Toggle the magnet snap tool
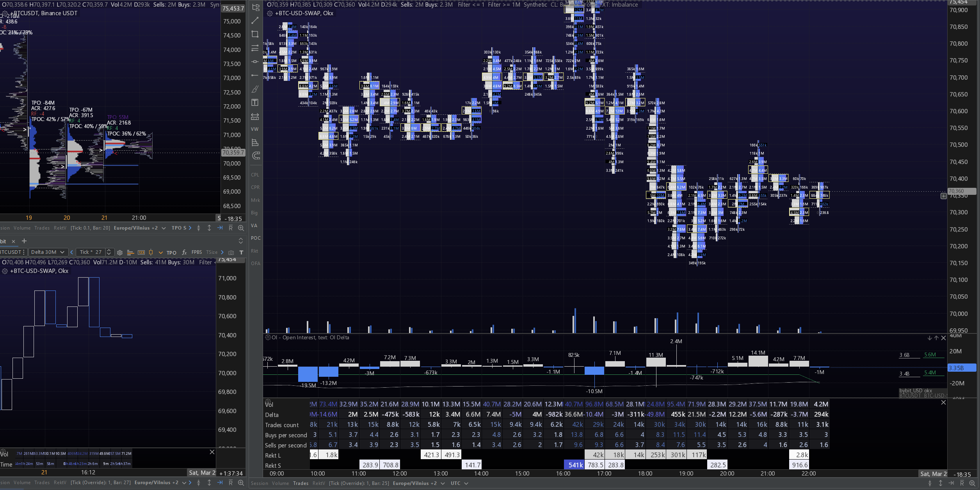Screen dimensions: 980x490 click(256, 155)
